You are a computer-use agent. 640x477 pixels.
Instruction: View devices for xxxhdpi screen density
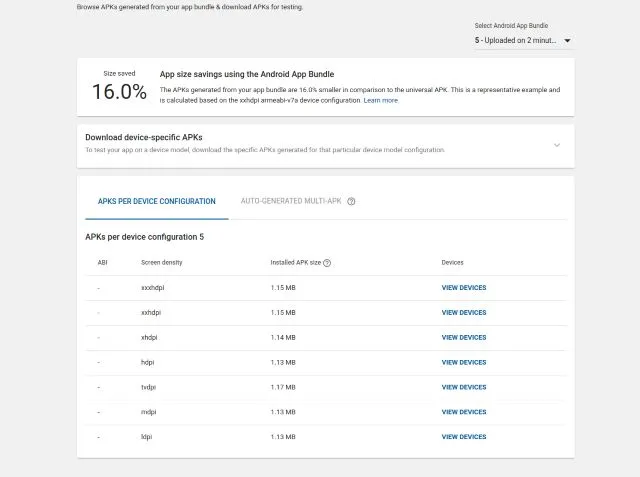464,288
